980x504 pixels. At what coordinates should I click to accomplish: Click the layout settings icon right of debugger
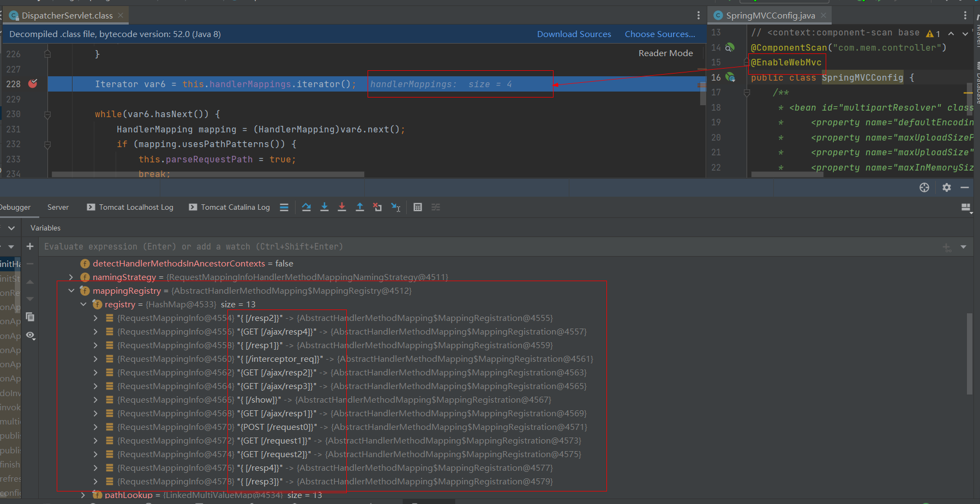pos(966,208)
